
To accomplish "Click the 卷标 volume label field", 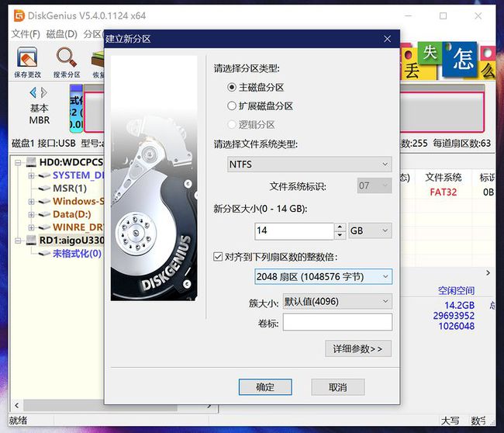I will (x=337, y=322).
